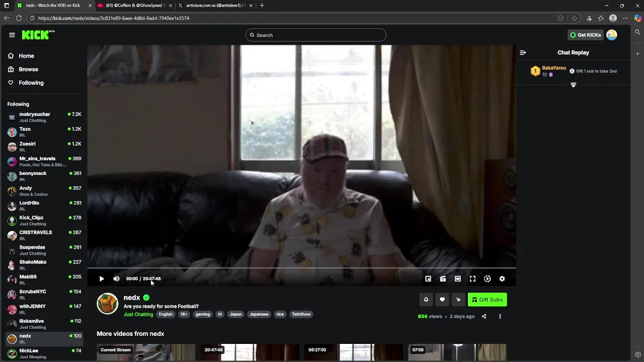Image resolution: width=644 pixels, height=362 pixels.
Task: Open the video's three-dot options menu
Action: [x=500, y=316]
